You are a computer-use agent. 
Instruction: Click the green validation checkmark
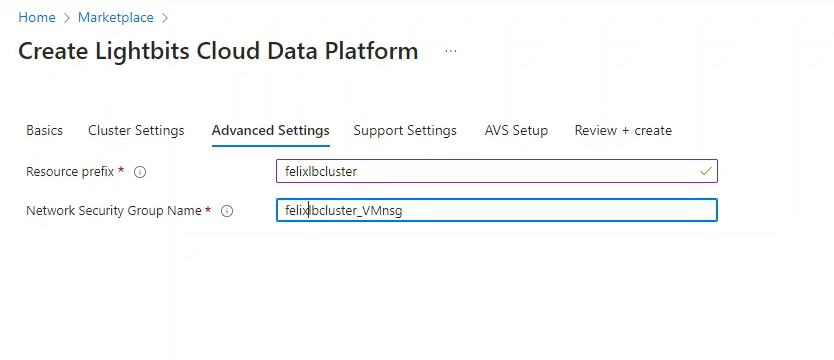705,171
